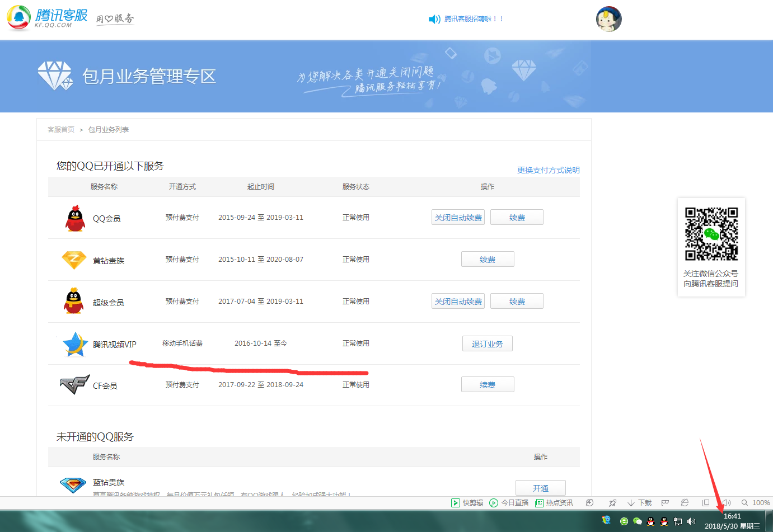Click the date range 2015-09-24 至 2019-03-11

261,218
